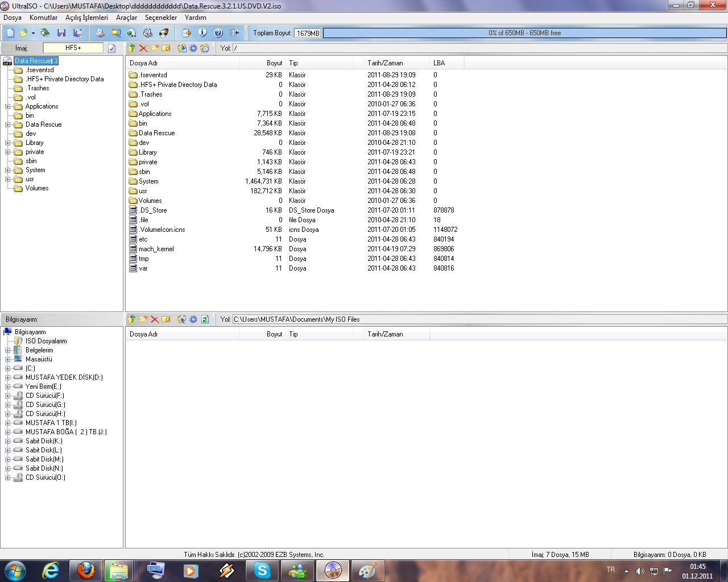Sort image files by Dosya Adı column
728x582 pixels.
[183, 63]
